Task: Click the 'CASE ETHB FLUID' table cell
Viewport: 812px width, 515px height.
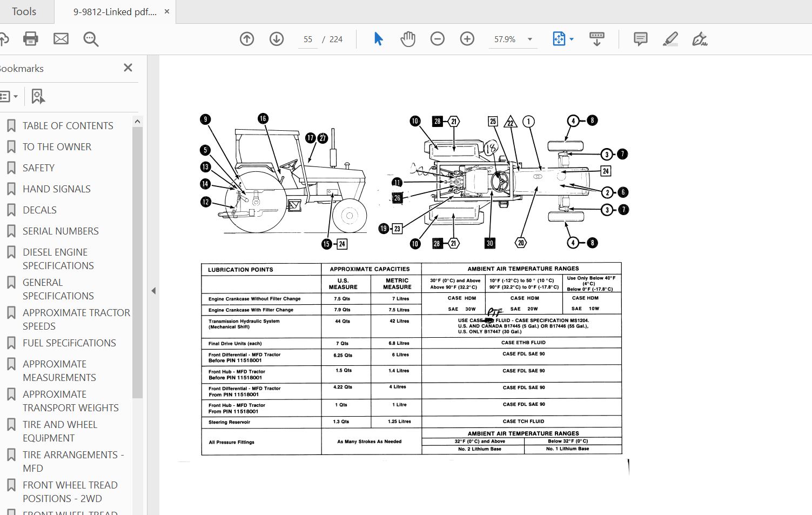Action: [x=524, y=343]
